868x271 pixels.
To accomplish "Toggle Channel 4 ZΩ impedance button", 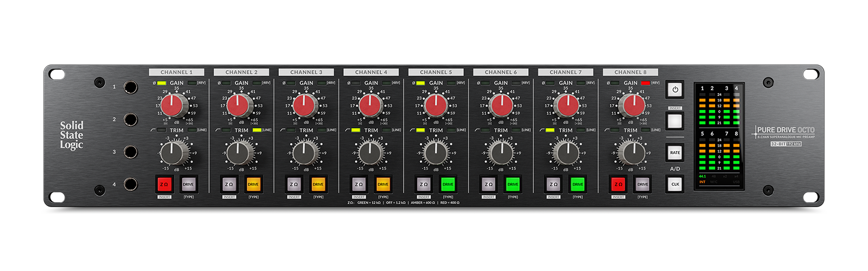I will (x=359, y=184).
